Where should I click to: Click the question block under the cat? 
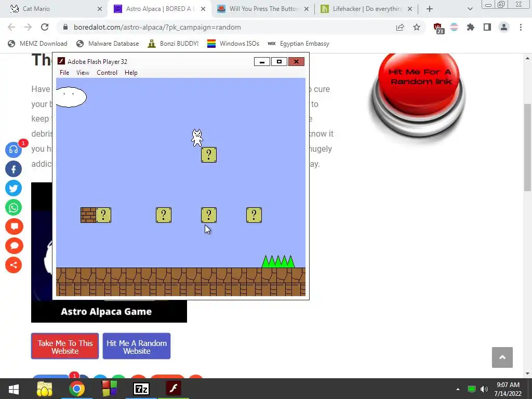point(209,155)
